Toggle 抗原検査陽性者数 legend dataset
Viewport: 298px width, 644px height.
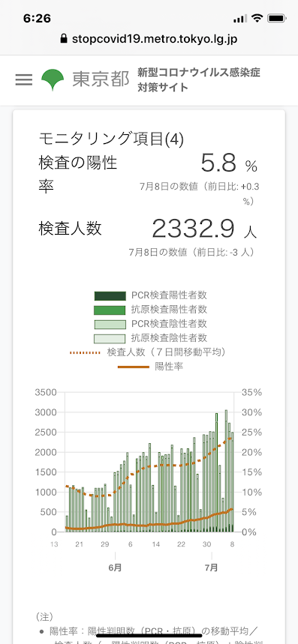click(x=150, y=310)
